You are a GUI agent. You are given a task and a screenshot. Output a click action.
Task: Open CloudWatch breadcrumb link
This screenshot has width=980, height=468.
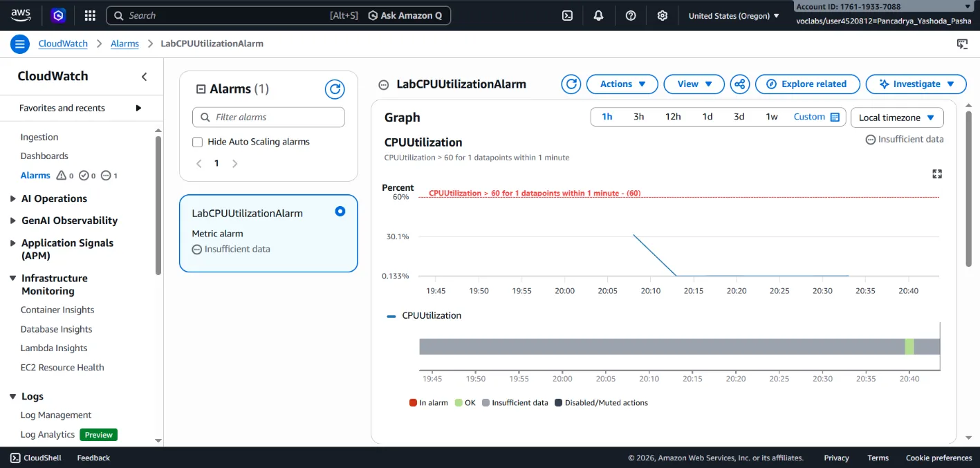[63, 44]
